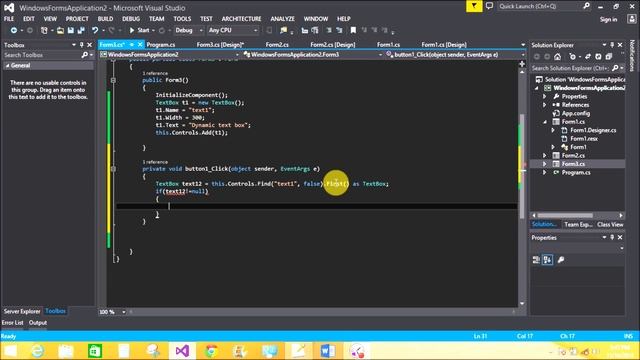Image resolution: width=640 pixels, height=360 pixels.
Task: Open the 100 % zoom dropdown
Action: 123,312
